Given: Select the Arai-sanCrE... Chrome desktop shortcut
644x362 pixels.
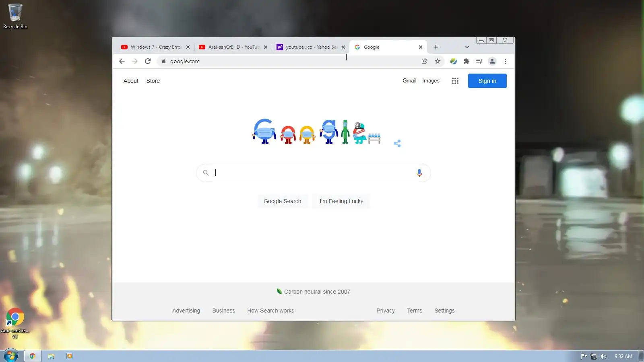Looking at the screenshot, I should coord(15,324).
